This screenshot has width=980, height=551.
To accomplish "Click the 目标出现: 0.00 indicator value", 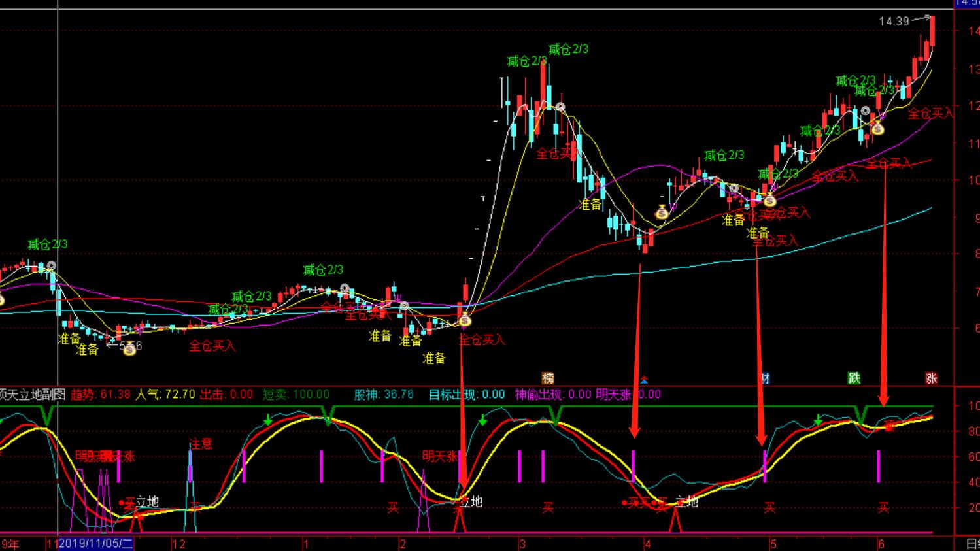I will click(x=467, y=394).
